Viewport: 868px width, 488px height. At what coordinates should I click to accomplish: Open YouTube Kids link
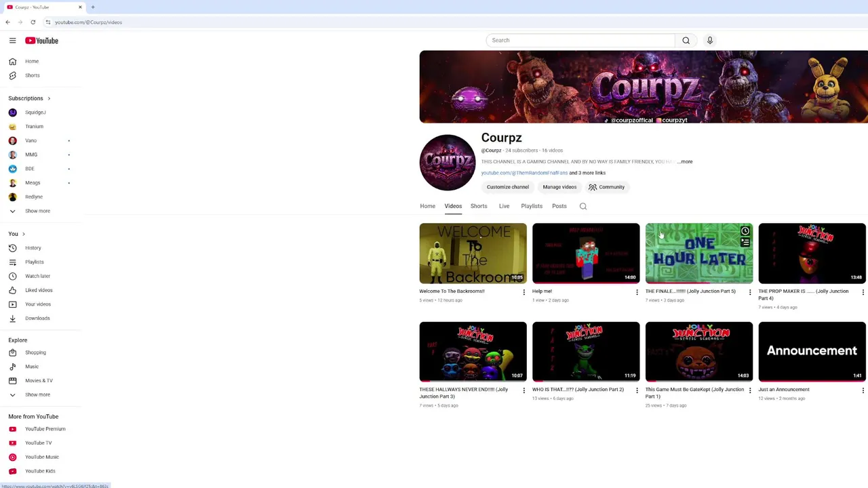(41, 471)
